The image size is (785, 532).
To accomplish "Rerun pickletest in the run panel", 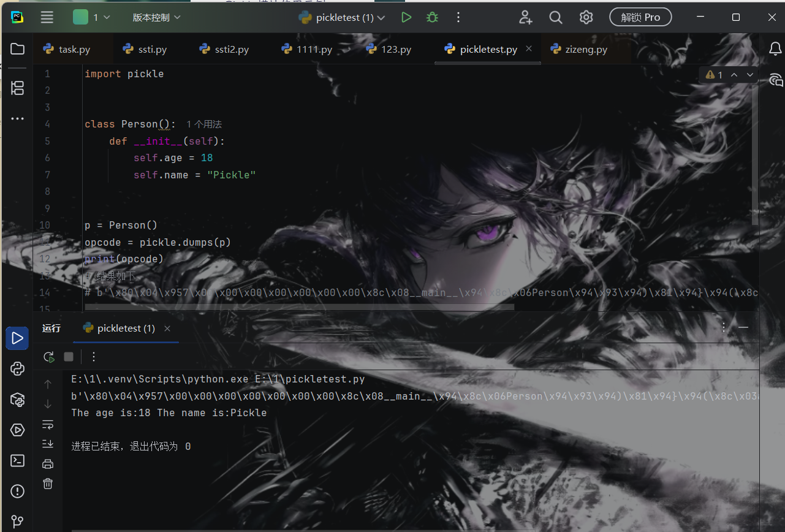I will click(x=49, y=357).
